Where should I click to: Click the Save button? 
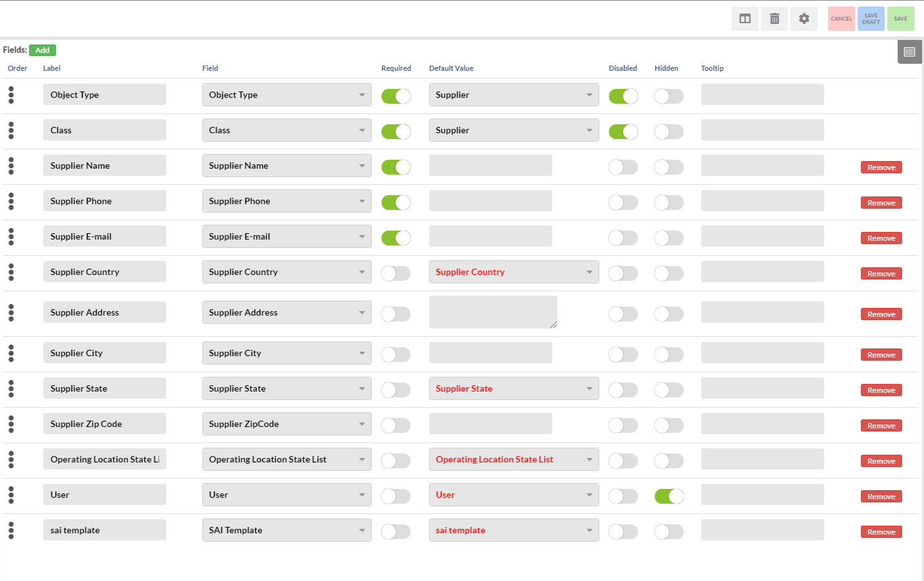point(900,18)
